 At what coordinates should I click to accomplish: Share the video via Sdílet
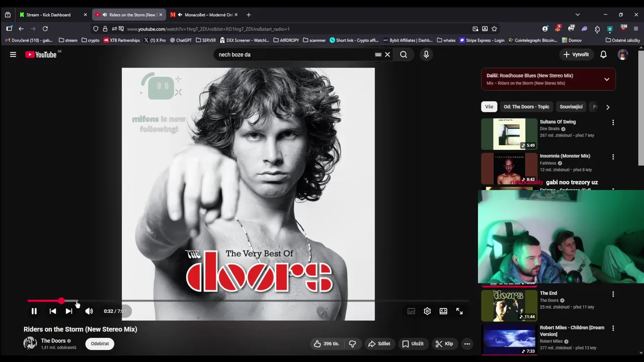[379, 344]
